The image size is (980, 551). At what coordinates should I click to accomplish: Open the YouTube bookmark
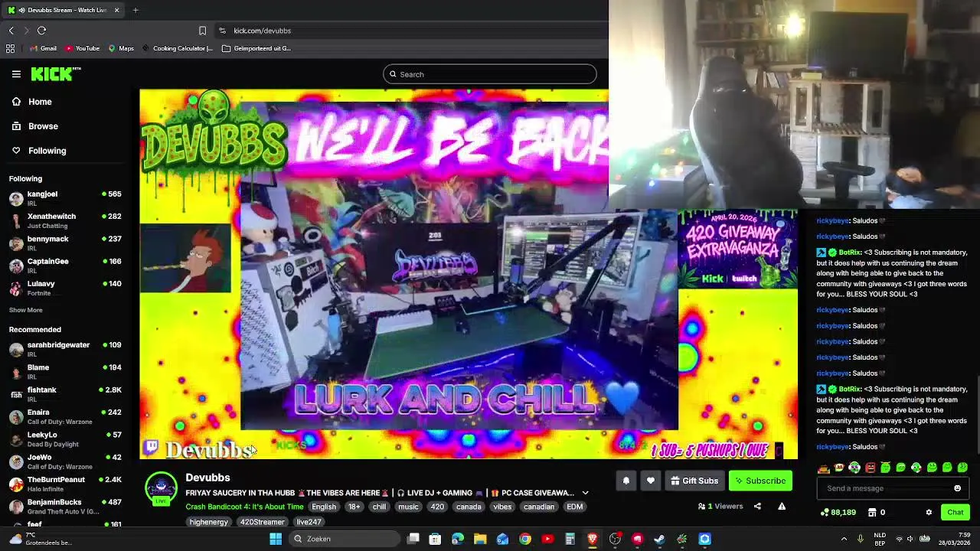pos(82,48)
